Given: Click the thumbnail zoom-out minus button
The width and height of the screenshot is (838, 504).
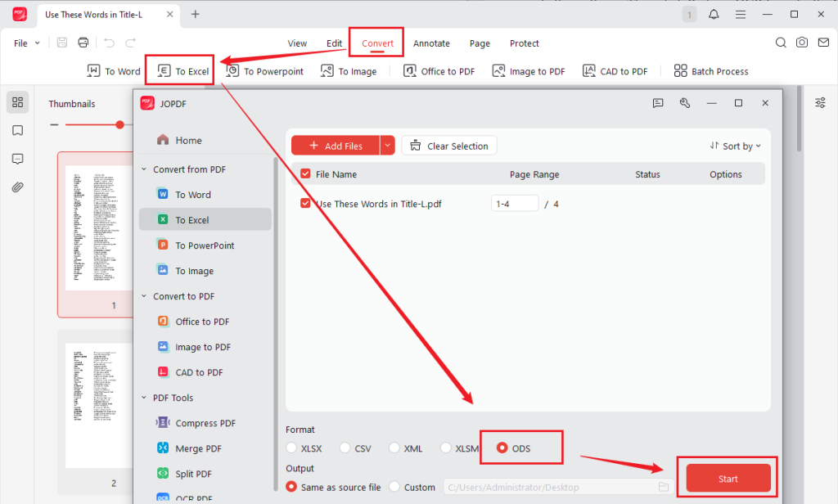Looking at the screenshot, I should tap(54, 124).
